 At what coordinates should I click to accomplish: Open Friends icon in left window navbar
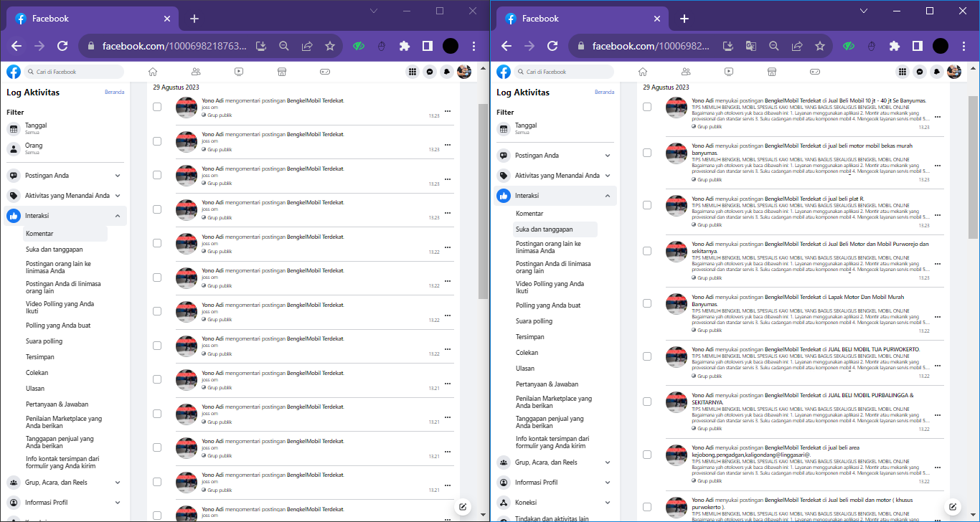(196, 72)
